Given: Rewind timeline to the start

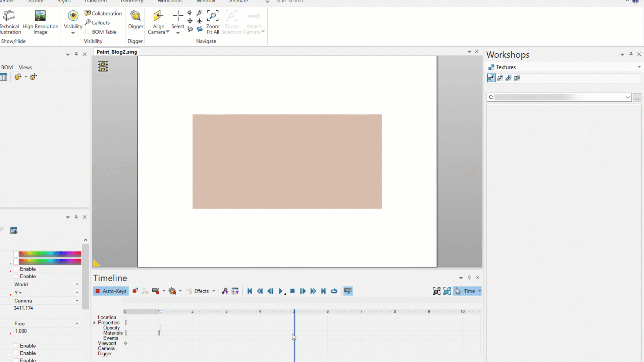Looking at the screenshot, I should coord(250,291).
